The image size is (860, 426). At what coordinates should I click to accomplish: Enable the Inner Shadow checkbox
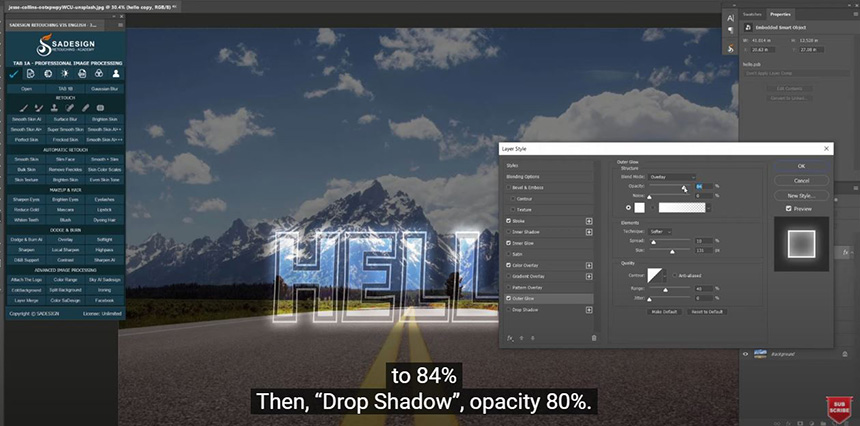point(509,232)
